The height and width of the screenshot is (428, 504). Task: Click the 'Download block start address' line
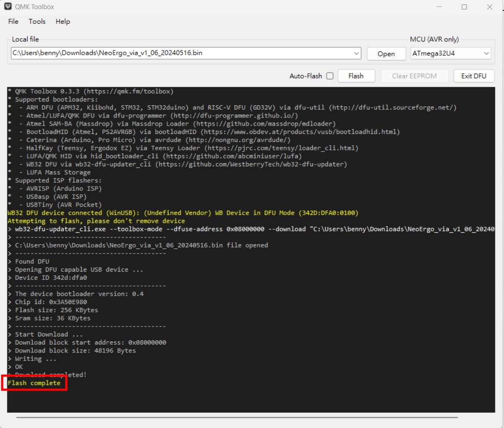pyautogui.click(x=87, y=342)
